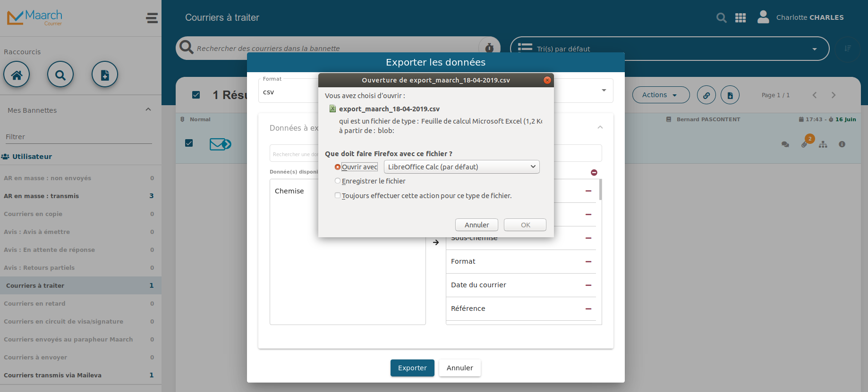Remove the Format field with its minus

[x=588, y=262]
